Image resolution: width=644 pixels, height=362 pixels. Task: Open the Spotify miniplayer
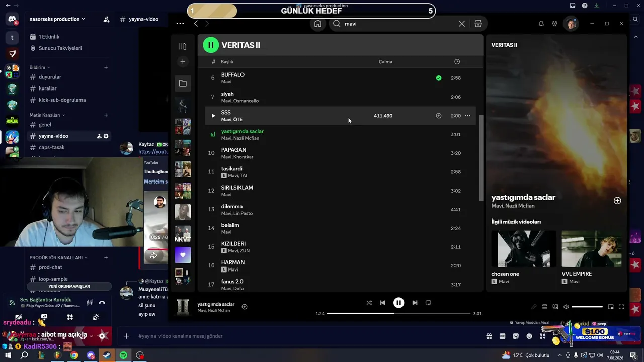click(x=611, y=307)
